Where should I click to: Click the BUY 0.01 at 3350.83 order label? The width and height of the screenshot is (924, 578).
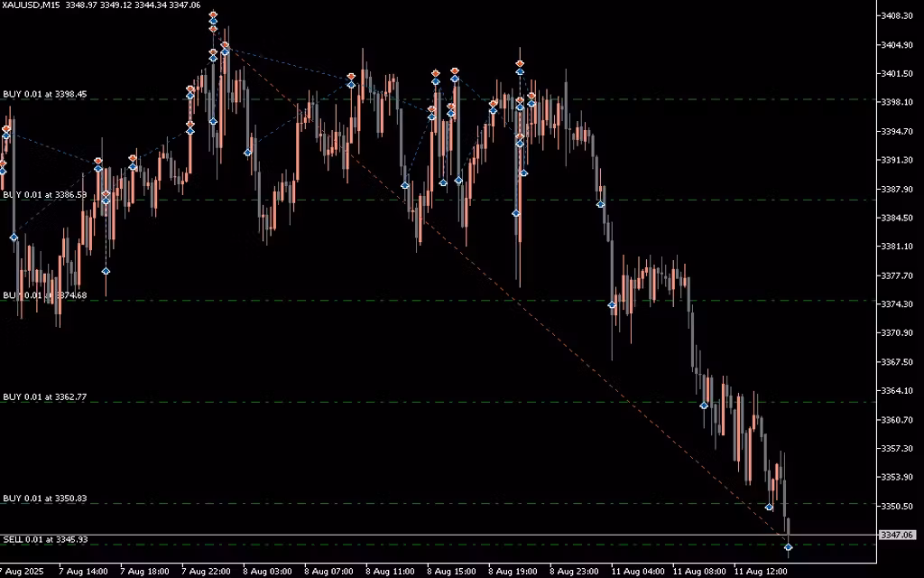pyautogui.click(x=45, y=499)
